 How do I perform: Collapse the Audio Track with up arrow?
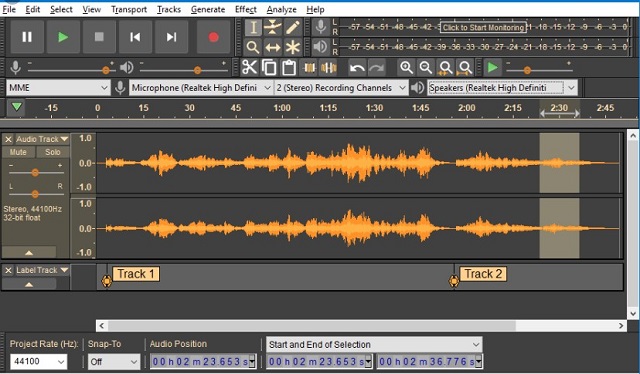[29, 253]
